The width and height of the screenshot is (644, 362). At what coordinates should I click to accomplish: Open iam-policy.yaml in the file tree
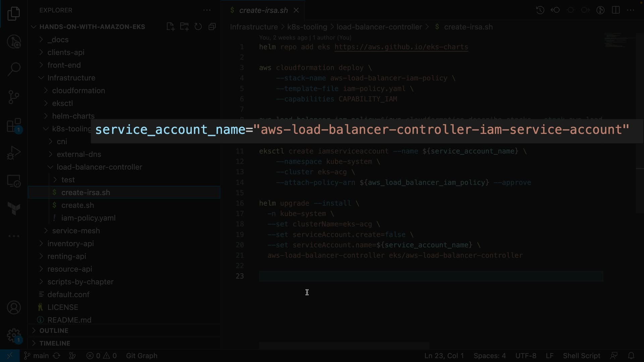point(88,218)
